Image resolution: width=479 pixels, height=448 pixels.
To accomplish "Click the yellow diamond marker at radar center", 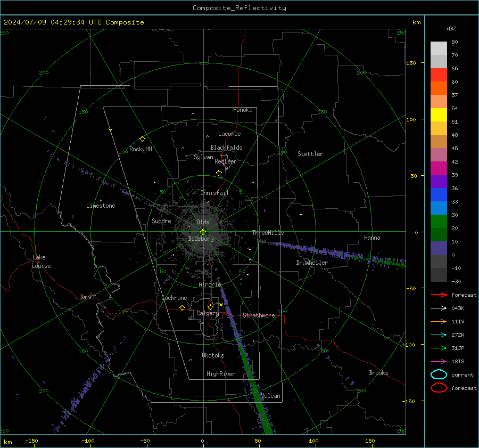I will 203,232.
